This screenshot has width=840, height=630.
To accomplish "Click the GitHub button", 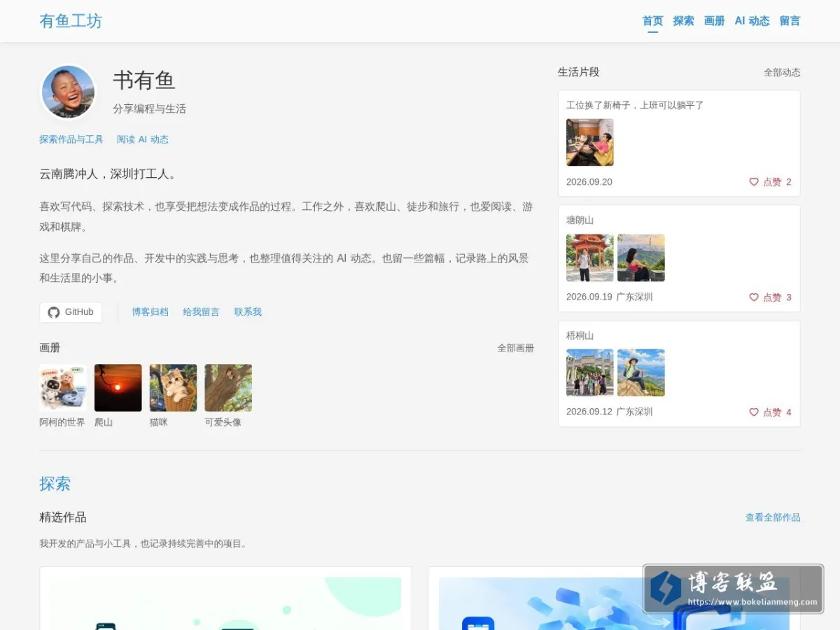I will (71, 312).
